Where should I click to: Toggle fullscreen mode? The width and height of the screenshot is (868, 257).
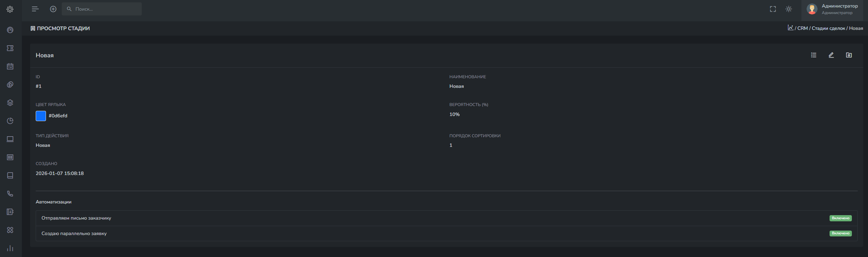(773, 9)
